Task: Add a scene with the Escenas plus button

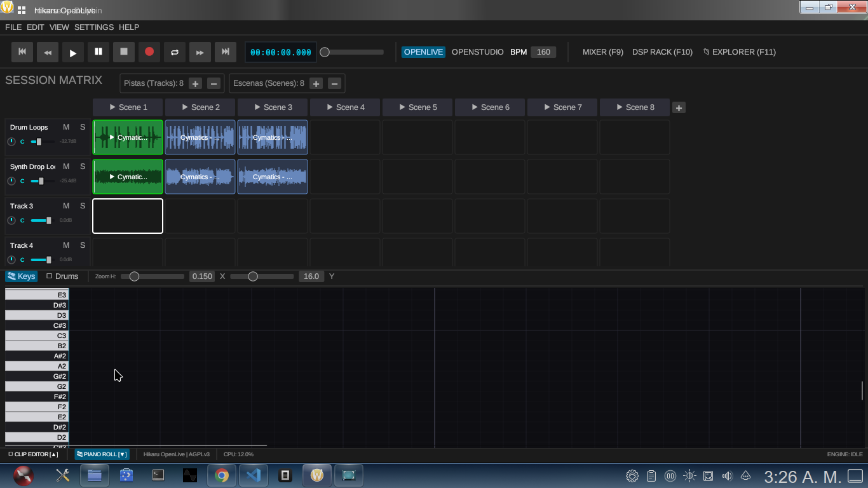Action: point(316,83)
